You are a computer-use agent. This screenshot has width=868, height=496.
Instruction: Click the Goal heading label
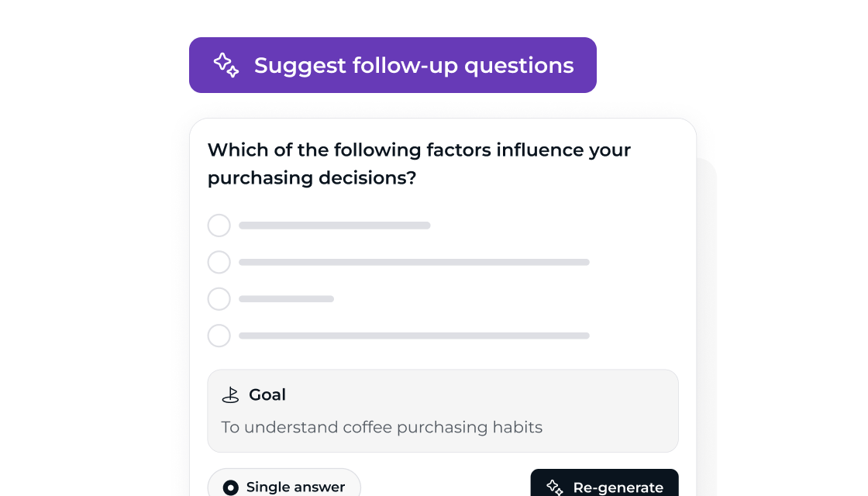pyautogui.click(x=267, y=394)
